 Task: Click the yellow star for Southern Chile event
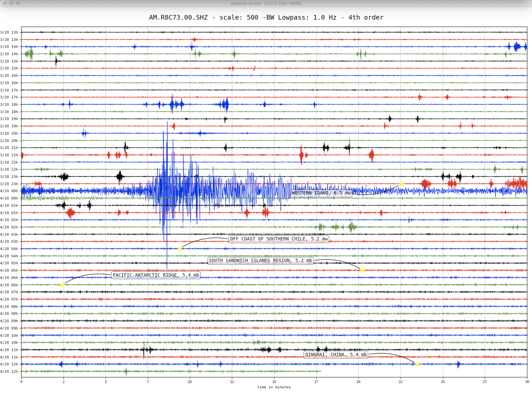tap(180, 249)
